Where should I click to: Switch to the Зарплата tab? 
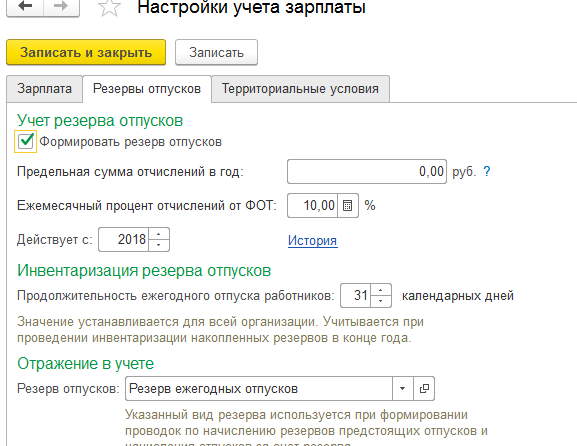click(45, 89)
